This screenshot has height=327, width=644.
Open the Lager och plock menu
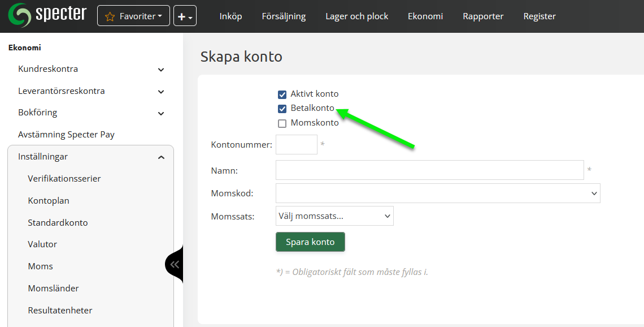pyautogui.click(x=356, y=16)
